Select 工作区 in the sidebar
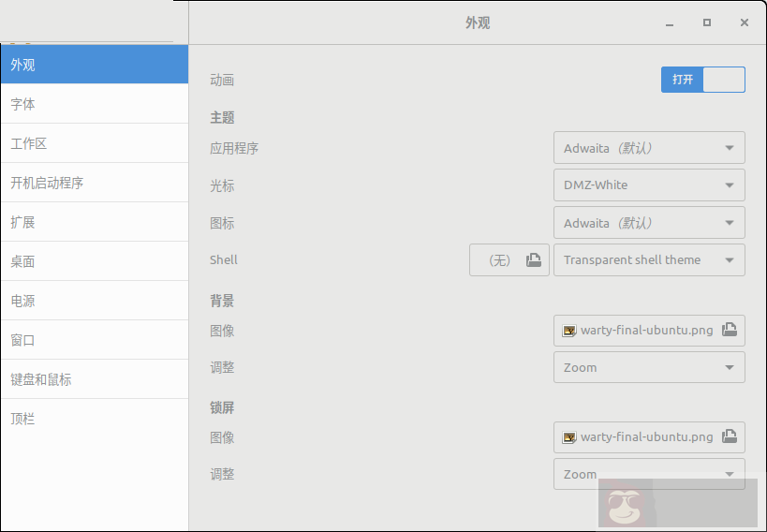 tap(95, 143)
